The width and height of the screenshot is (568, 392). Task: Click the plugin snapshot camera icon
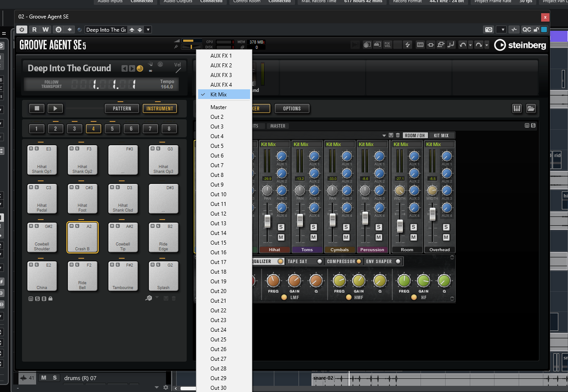[x=489, y=29]
